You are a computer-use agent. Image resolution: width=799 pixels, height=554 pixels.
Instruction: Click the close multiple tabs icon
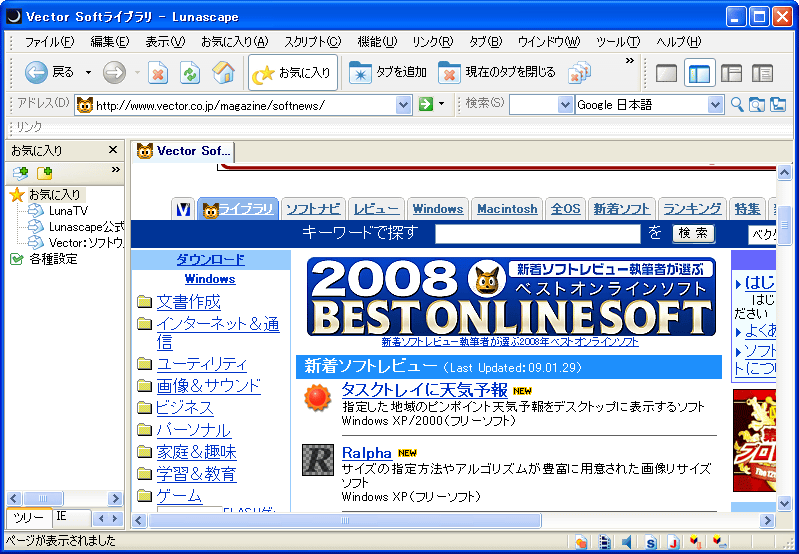pyautogui.click(x=579, y=73)
